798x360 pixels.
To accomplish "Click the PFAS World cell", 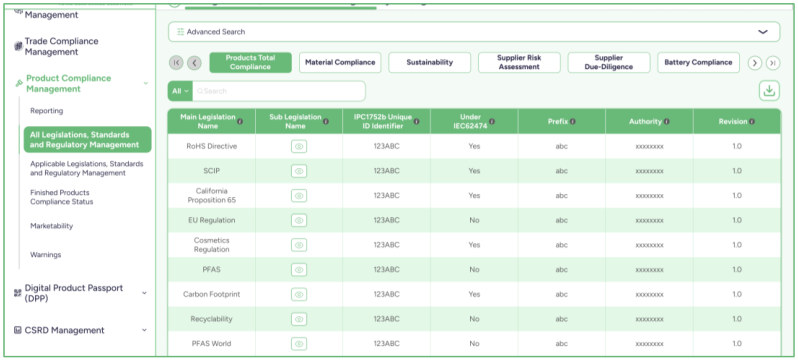I will tap(212, 344).
